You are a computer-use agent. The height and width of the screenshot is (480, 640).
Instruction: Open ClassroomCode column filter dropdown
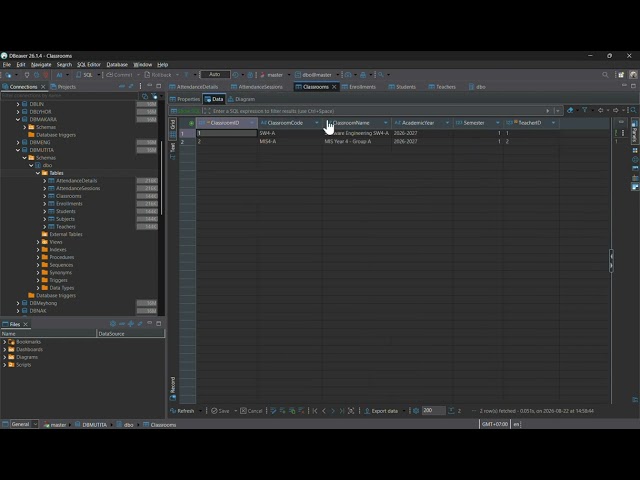click(316, 123)
